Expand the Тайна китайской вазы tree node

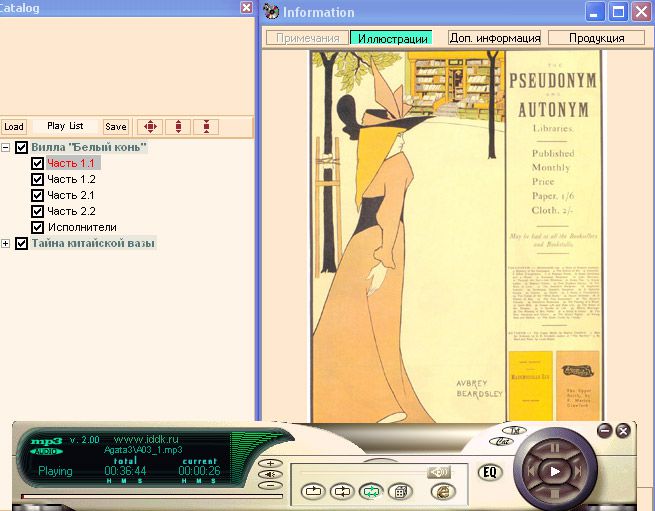point(6,243)
